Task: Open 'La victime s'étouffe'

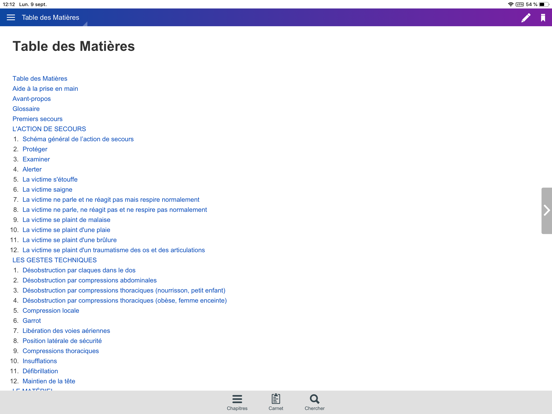Action: [50, 180]
